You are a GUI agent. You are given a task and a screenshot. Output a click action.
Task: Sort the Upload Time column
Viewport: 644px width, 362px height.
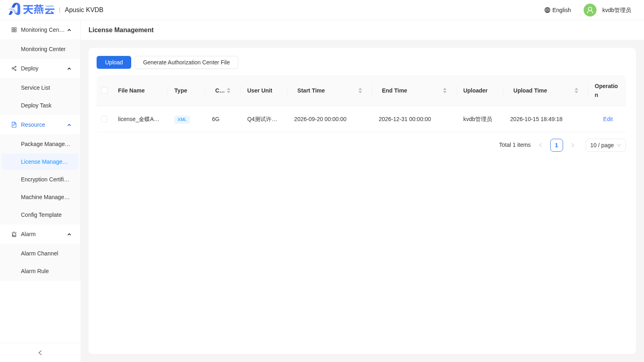pos(576,90)
